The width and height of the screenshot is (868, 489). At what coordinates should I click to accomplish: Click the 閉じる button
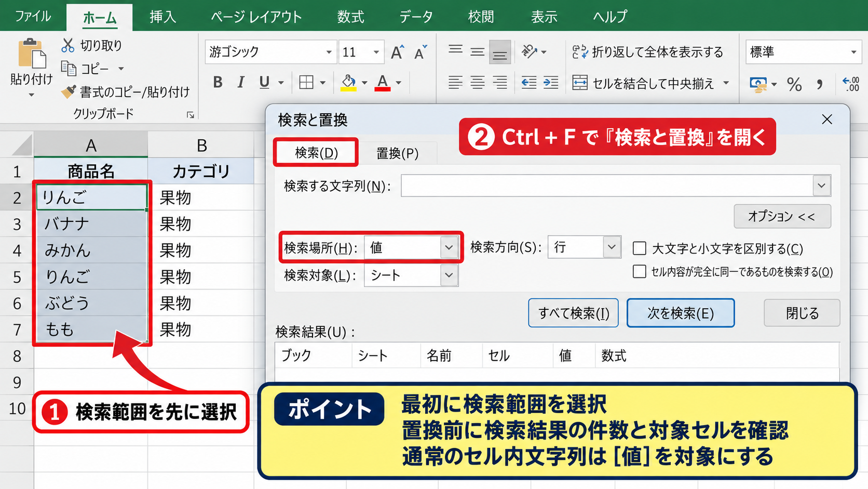pyautogui.click(x=802, y=313)
